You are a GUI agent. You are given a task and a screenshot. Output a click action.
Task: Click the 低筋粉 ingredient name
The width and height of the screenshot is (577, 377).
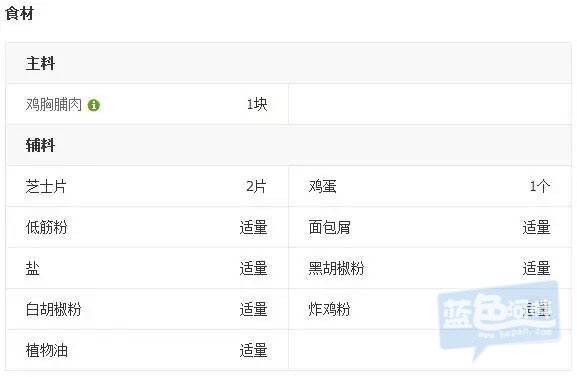coord(46,227)
